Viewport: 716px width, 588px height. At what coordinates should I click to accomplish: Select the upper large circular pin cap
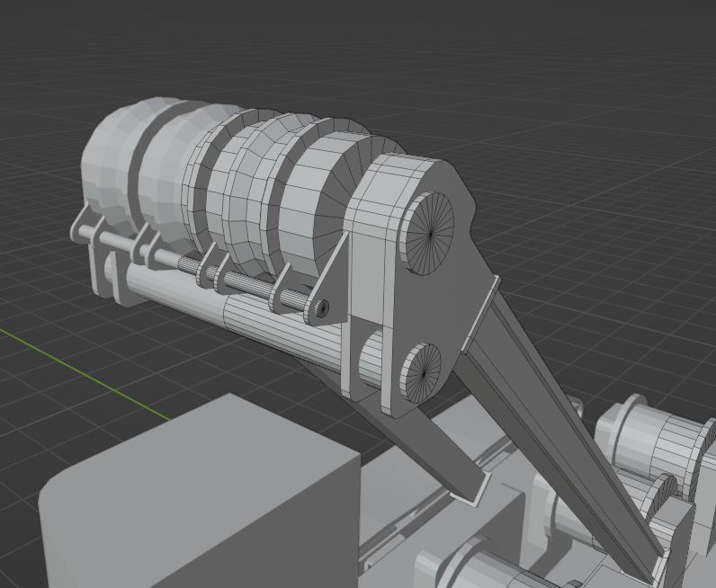pyautogui.click(x=427, y=234)
